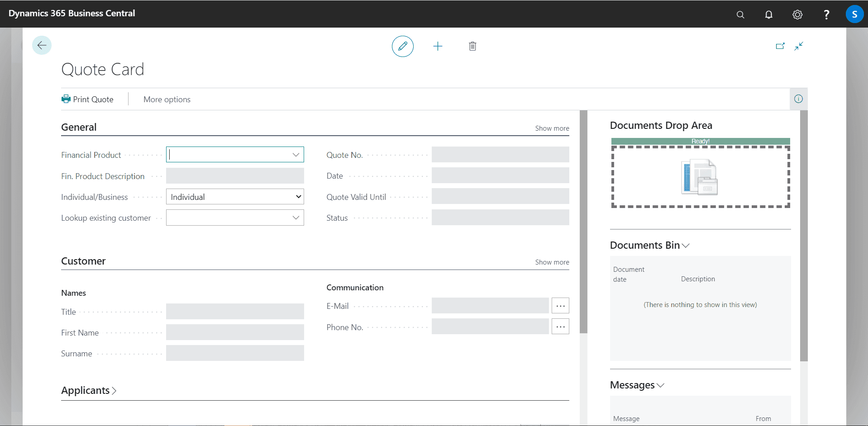Click the back arrow button
Viewport: 868px width, 426px height.
pyautogui.click(x=42, y=45)
